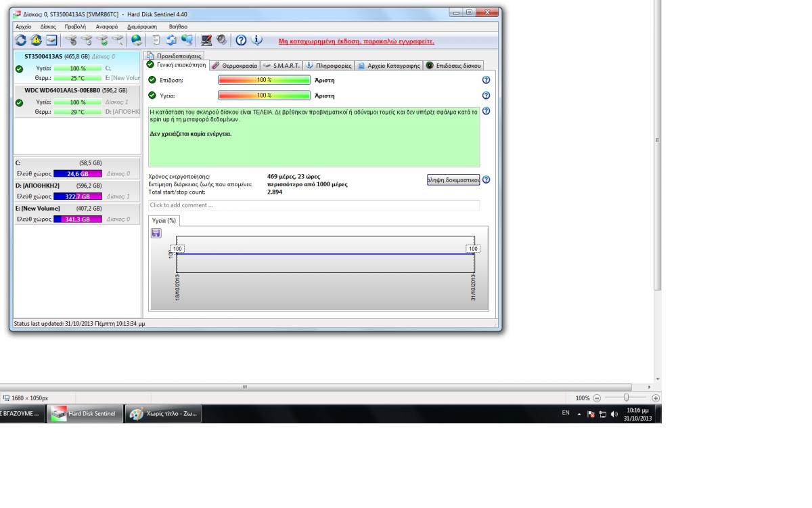Viewport: 812px width, 508px height.
Task: Click the green check icon of ST3500413AS
Action: pos(19,68)
